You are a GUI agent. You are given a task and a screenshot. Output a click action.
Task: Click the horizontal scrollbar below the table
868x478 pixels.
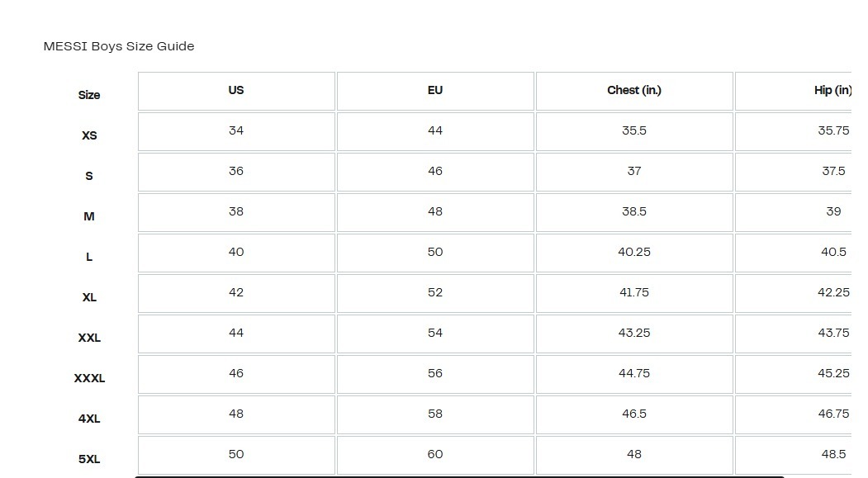point(459,476)
